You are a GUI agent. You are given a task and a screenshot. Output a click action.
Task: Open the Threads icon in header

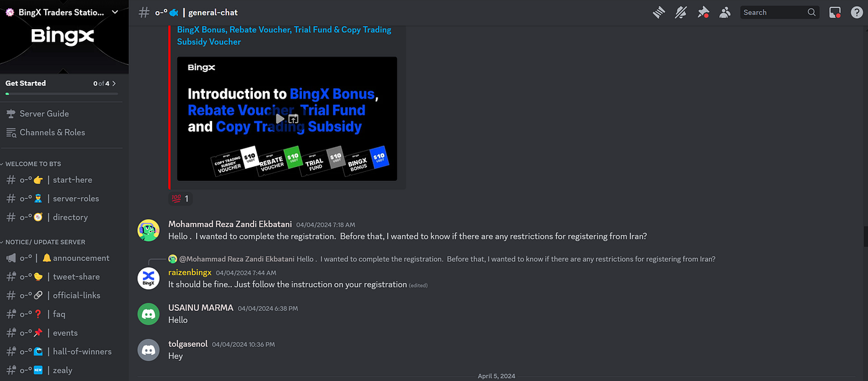click(x=659, y=12)
